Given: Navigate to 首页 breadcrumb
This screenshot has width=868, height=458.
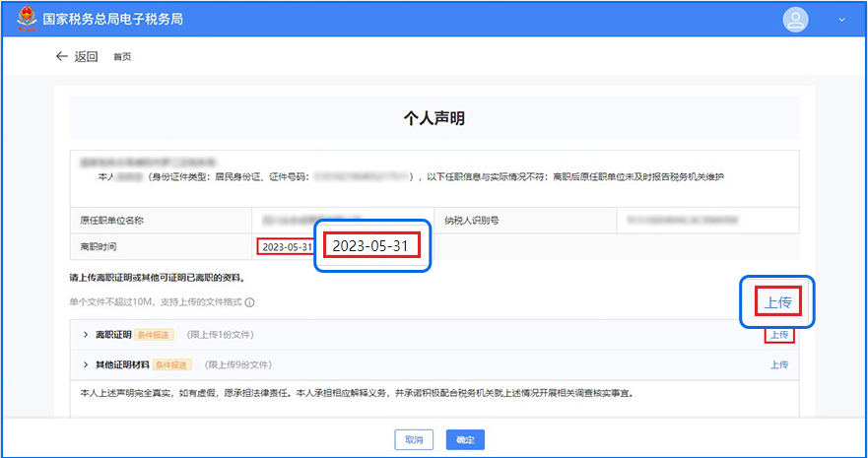Looking at the screenshot, I should point(122,57).
